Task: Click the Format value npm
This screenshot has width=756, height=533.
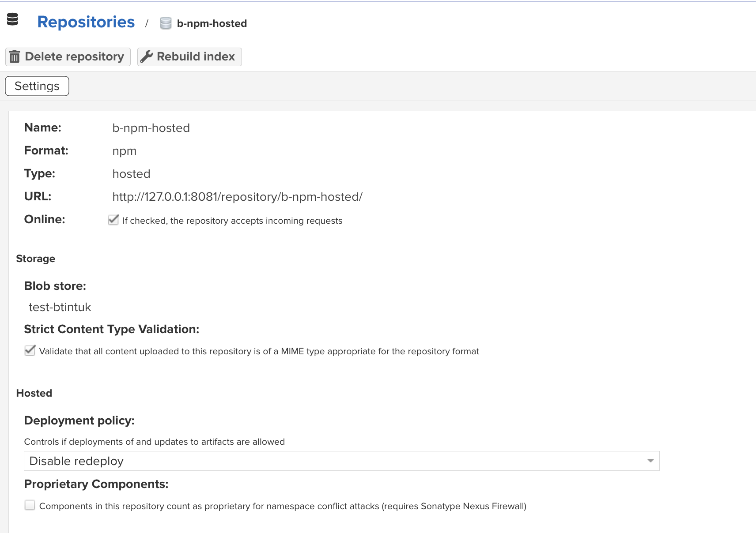Action: point(125,151)
